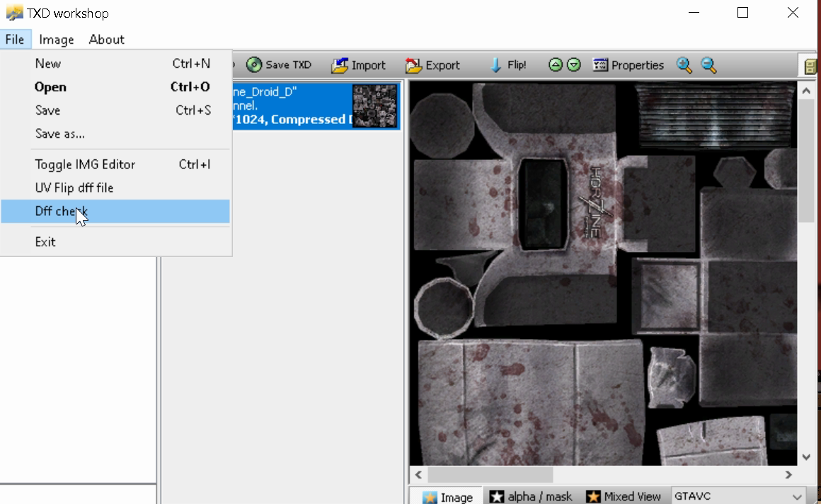Click the horizontal scrollbar left arrow
Viewport: 821px width, 504px height.
(418, 475)
